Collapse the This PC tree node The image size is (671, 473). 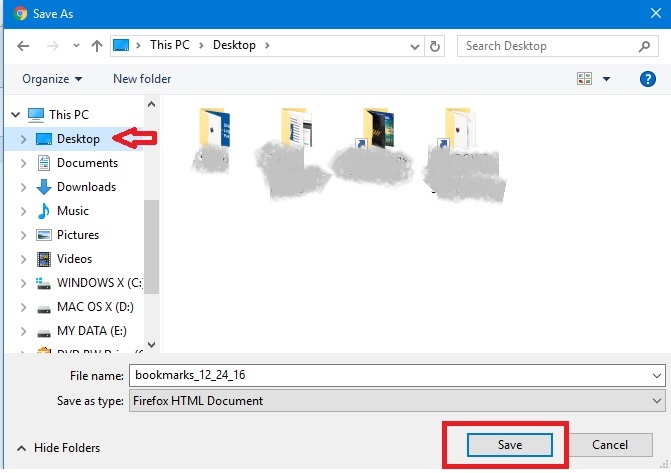[x=12, y=115]
